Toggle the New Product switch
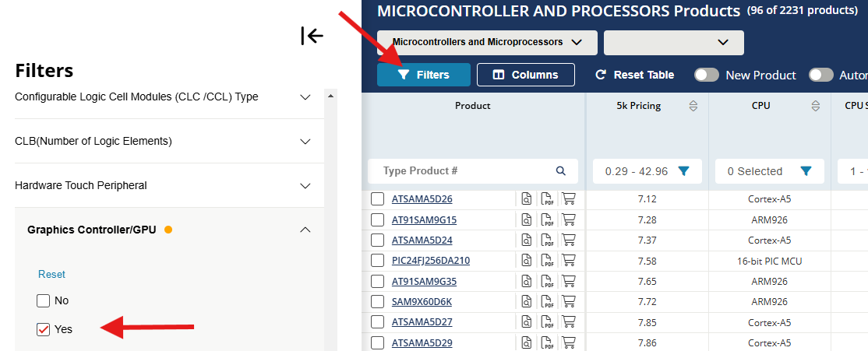The image size is (868, 351). click(x=707, y=75)
